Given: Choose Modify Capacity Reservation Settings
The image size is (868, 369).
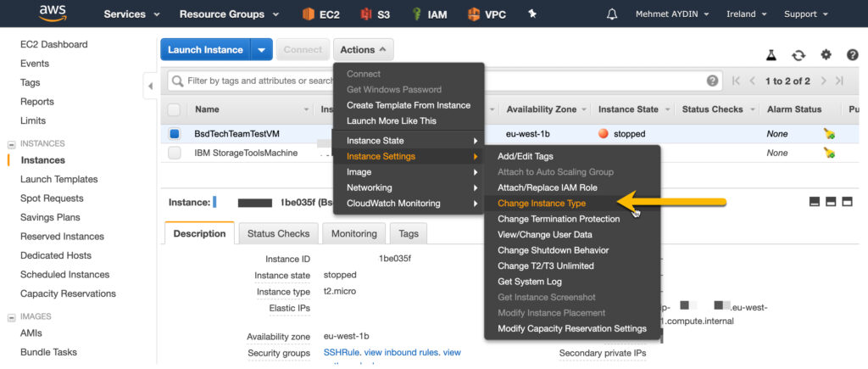Looking at the screenshot, I should 572,328.
